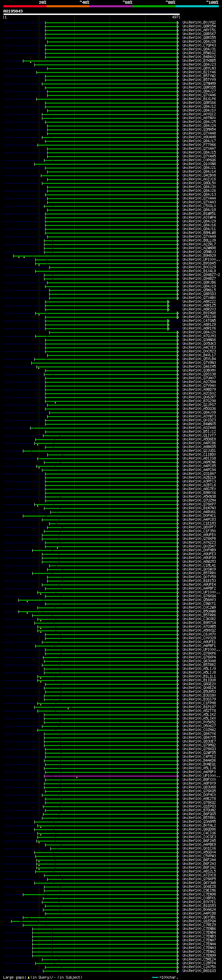
Task: Select hit label UniRef100_B9NYX6
Action: pyautogui.click(x=199, y=493)
